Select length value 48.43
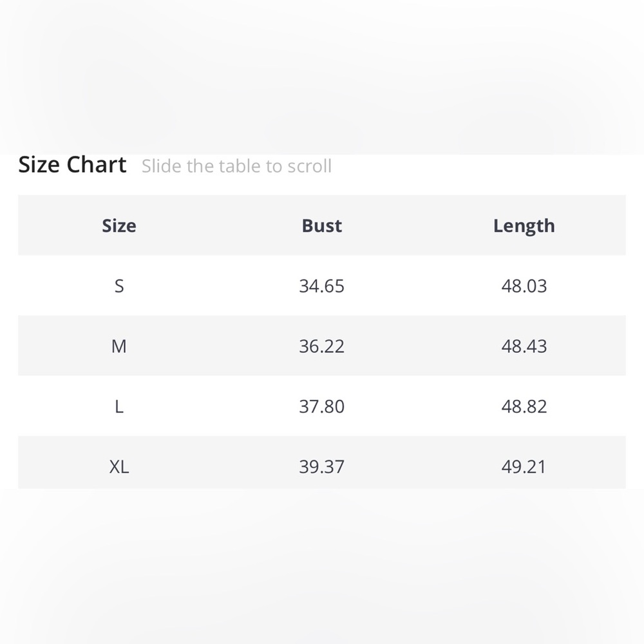Image resolution: width=644 pixels, height=644 pixels. click(524, 346)
